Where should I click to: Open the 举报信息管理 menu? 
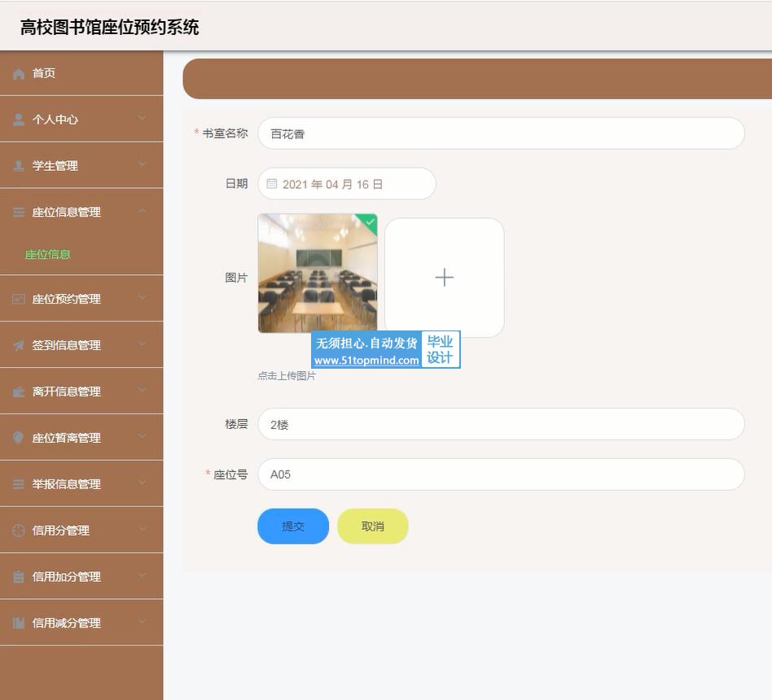coord(81,484)
